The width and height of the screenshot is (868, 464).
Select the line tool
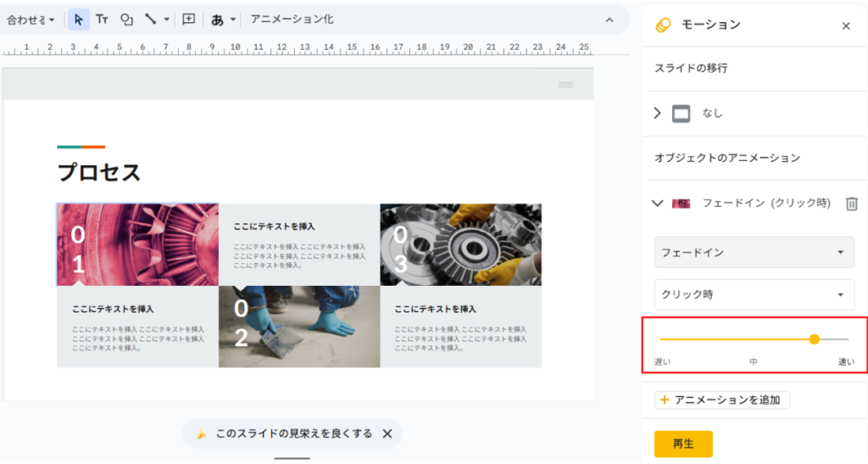point(150,20)
